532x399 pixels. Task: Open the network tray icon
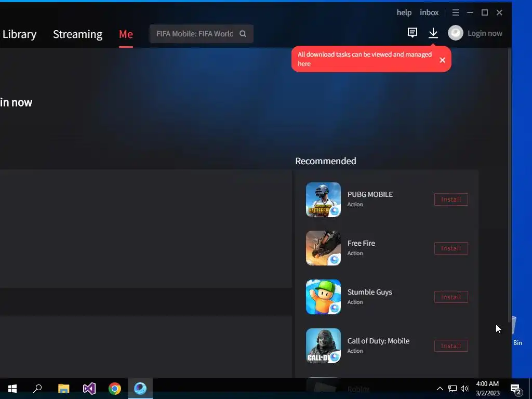pyautogui.click(x=453, y=389)
